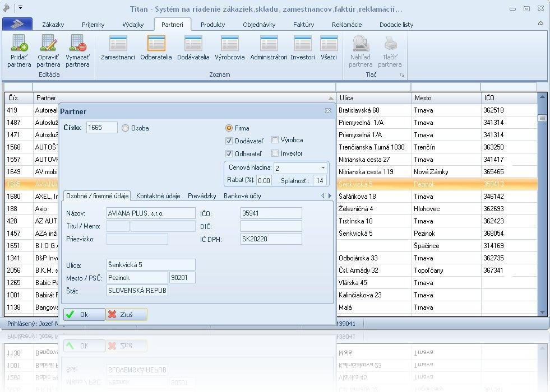Uncheck the Odberateľ checkbox
Image resolution: width=550 pixels, height=392 pixels.
(229, 153)
